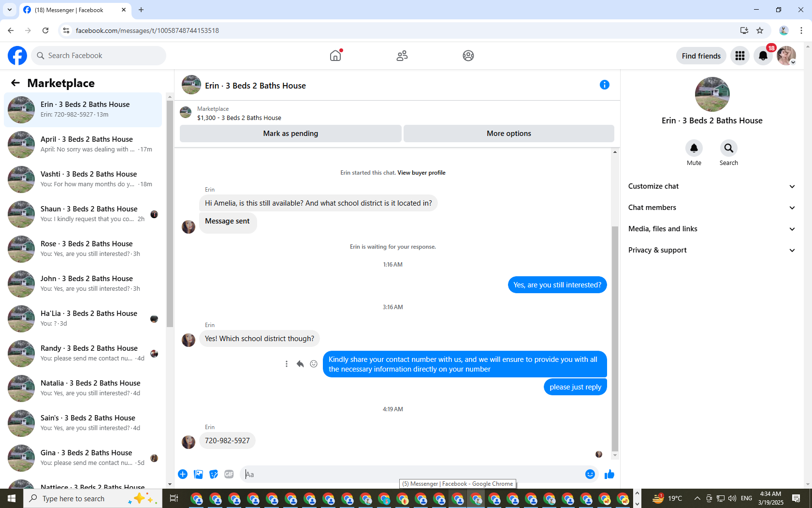This screenshot has width=812, height=508.
Task: Go to Home feed icon
Action: click(335, 56)
